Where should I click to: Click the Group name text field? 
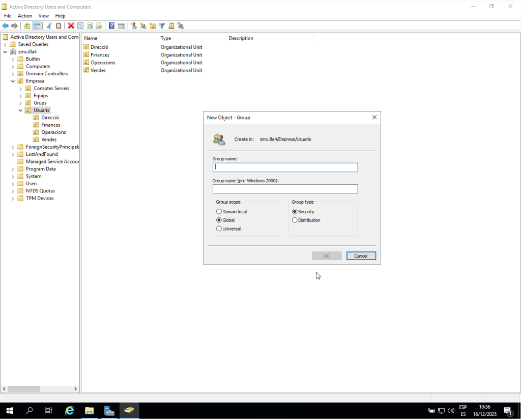tap(285, 167)
